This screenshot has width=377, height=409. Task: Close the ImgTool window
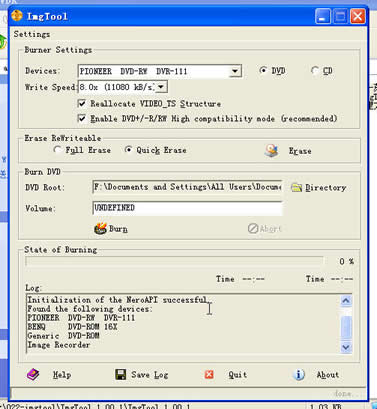pyautogui.click(x=358, y=16)
